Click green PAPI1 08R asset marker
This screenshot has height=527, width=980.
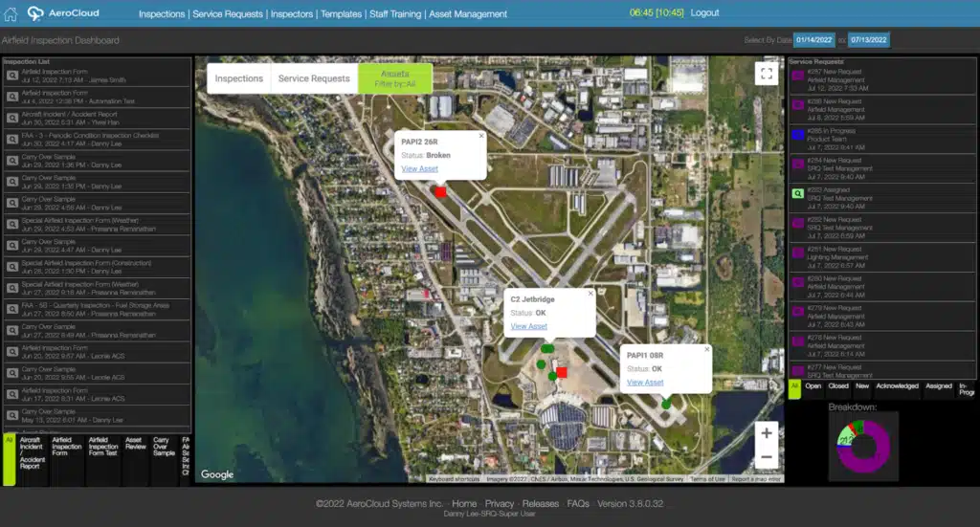pos(666,405)
